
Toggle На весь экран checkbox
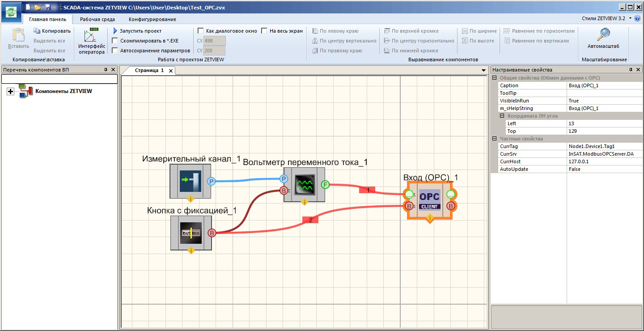click(264, 31)
